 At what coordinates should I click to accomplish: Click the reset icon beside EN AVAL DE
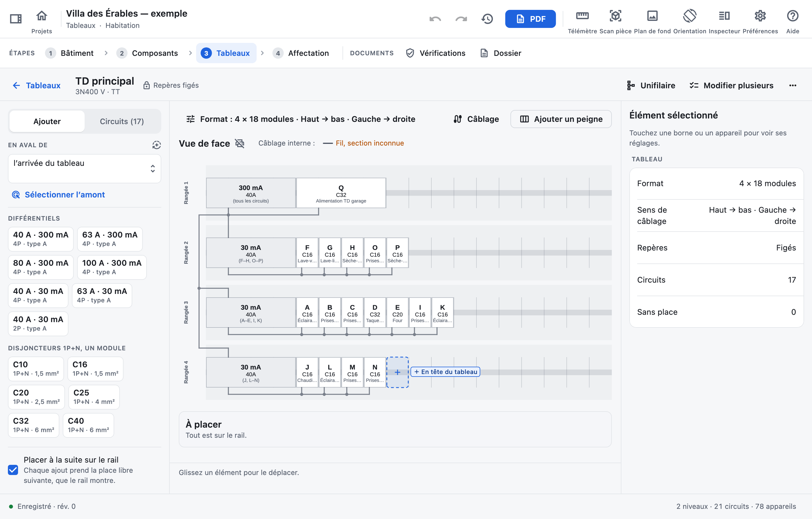156,145
